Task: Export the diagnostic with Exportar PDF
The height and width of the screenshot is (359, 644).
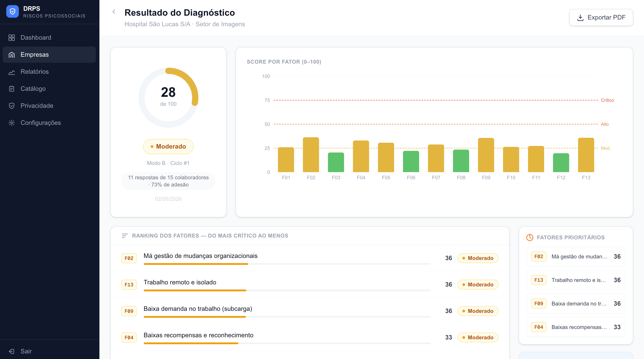Action: [x=601, y=17]
